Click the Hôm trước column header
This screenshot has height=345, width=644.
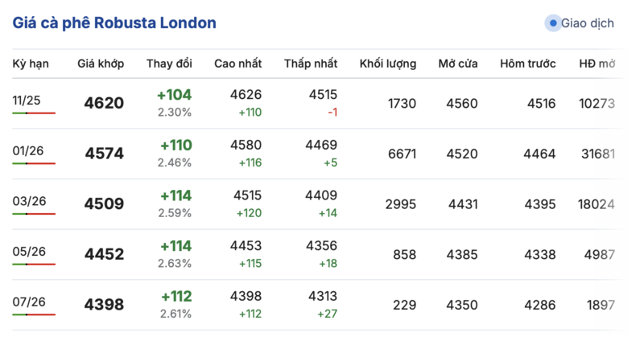tap(528, 64)
